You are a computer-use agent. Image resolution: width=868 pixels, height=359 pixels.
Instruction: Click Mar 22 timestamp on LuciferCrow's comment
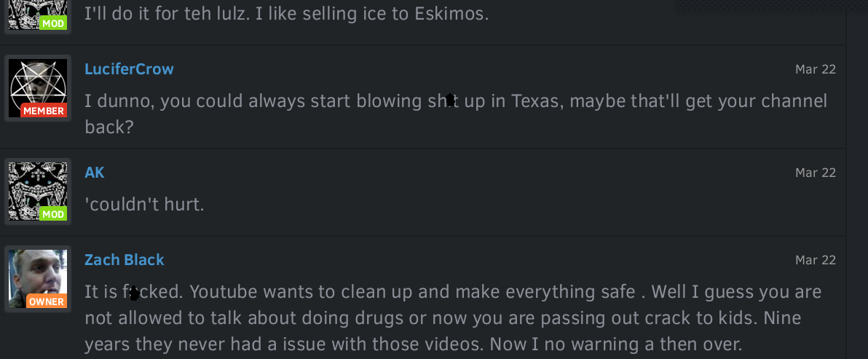pyautogui.click(x=816, y=69)
